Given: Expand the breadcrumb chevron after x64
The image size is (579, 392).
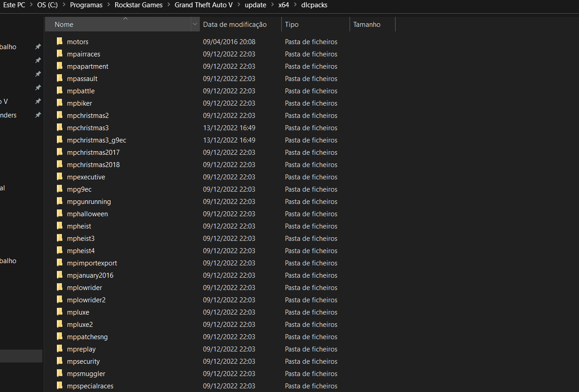Looking at the screenshot, I should click(295, 5).
